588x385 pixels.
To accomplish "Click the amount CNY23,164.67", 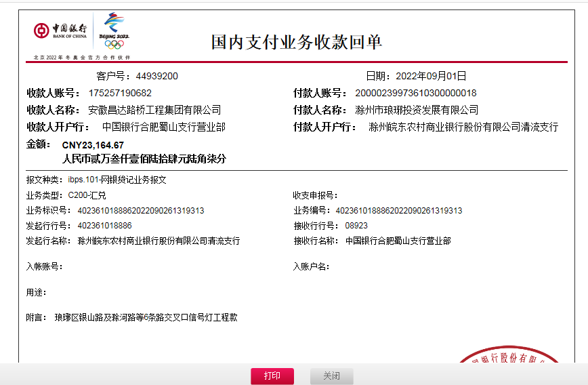I will pyautogui.click(x=93, y=145).
